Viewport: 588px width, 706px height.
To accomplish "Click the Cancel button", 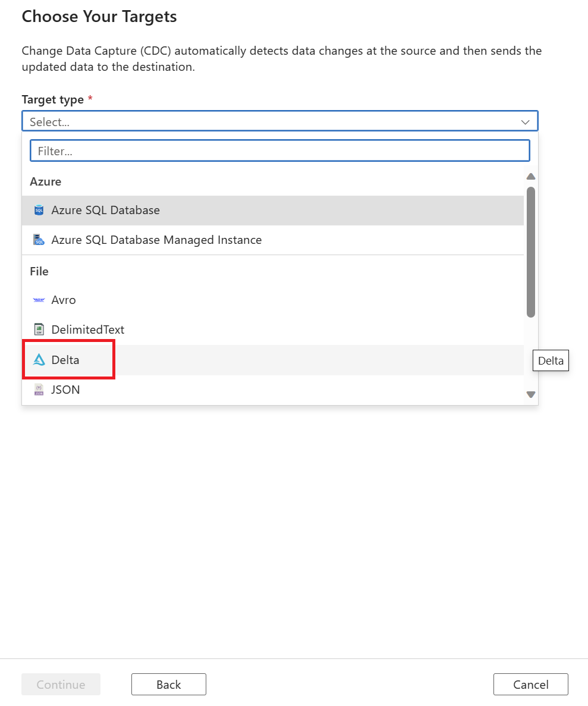I will 530,684.
